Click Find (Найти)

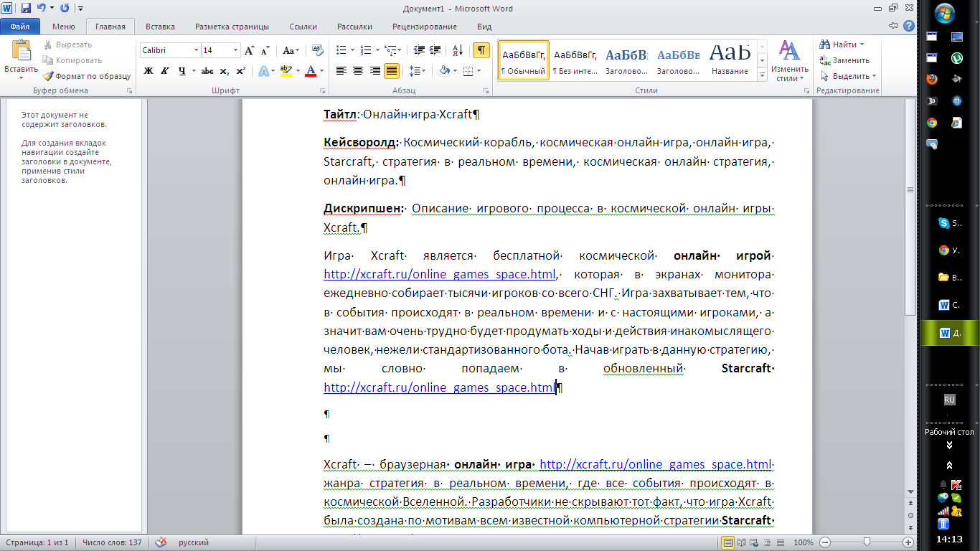[x=842, y=44]
